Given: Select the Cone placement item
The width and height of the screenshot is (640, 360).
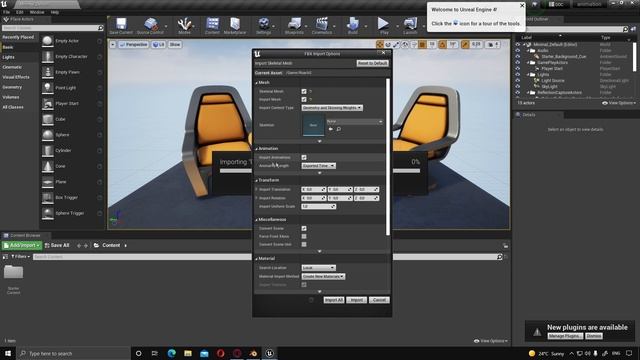Looking at the screenshot, I should (72, 166).
